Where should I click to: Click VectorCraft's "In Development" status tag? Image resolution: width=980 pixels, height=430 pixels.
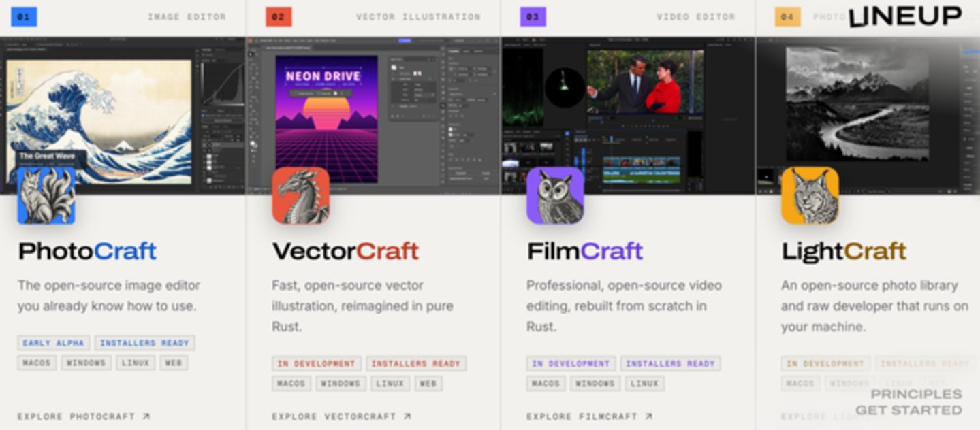tap(317, 364)
